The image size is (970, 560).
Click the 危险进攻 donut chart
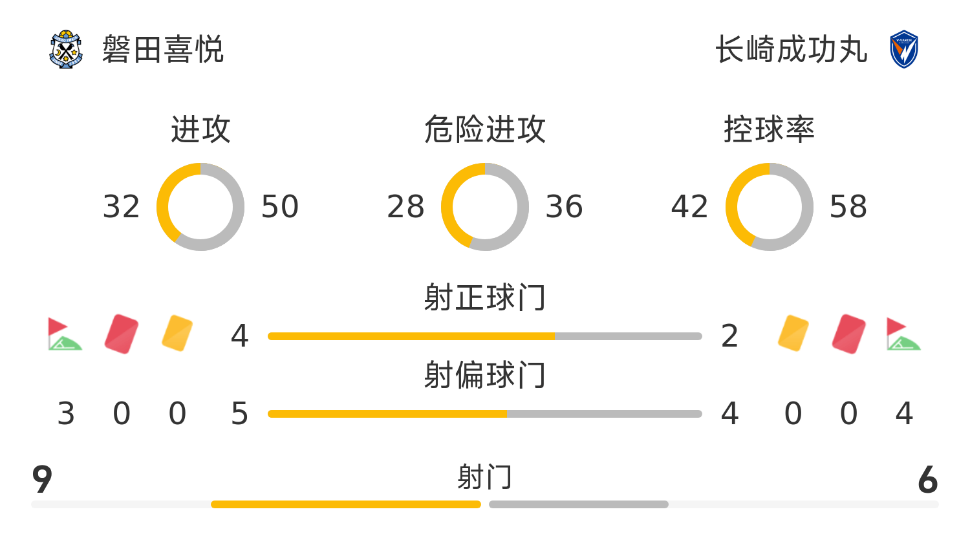pos(485,207)
